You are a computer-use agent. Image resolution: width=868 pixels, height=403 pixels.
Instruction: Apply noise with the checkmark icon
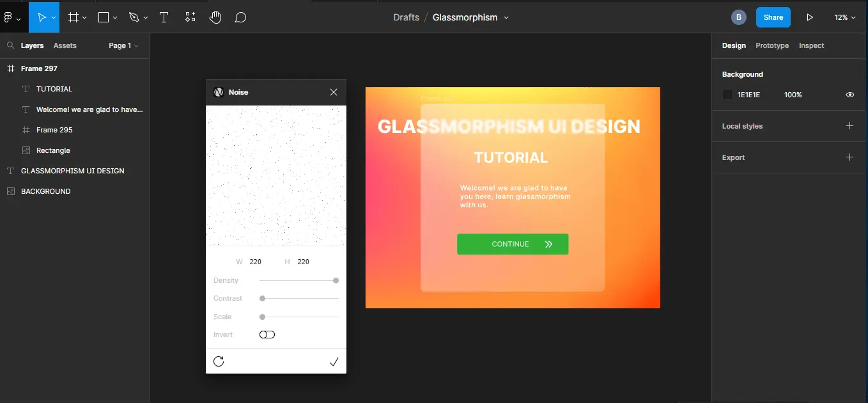pyautogui.click(x=334, y=362)
